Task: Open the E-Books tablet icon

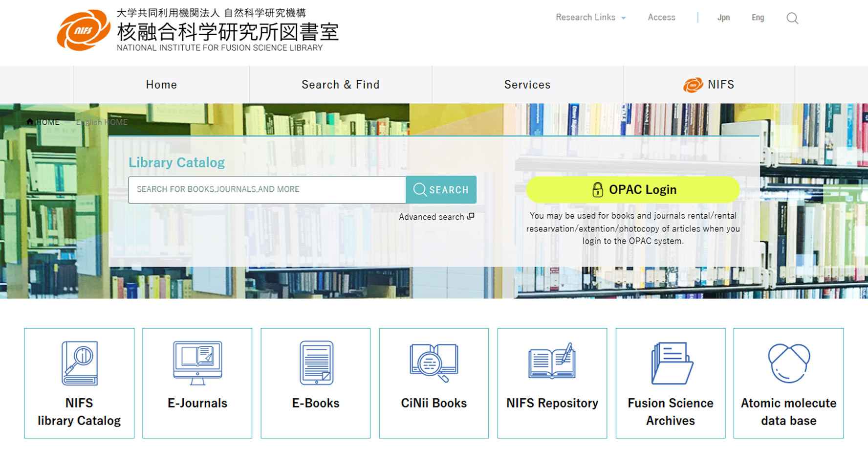Action: tap(316, 363)
